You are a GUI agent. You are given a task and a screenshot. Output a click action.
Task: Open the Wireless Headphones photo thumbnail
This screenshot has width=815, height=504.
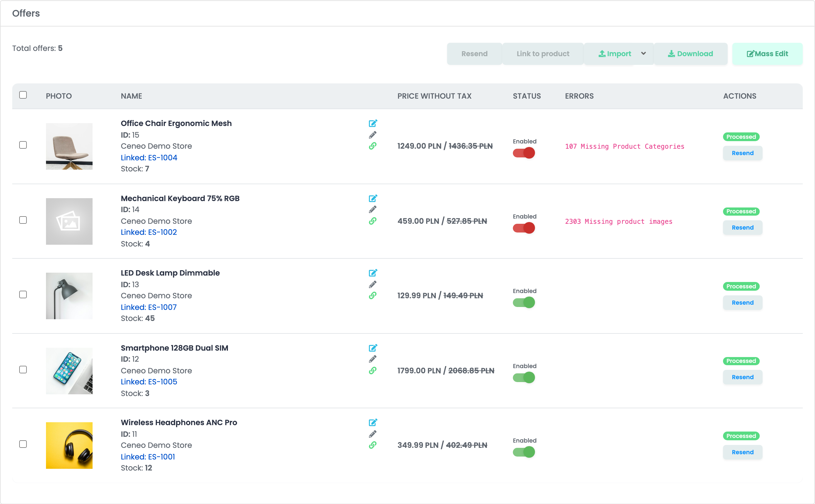(69, 446)
